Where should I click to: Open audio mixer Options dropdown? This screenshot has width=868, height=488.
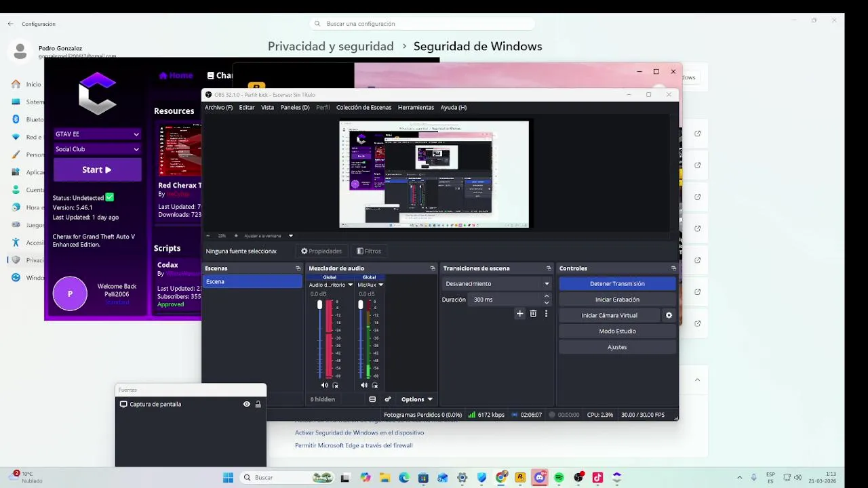tap(416, 399)
